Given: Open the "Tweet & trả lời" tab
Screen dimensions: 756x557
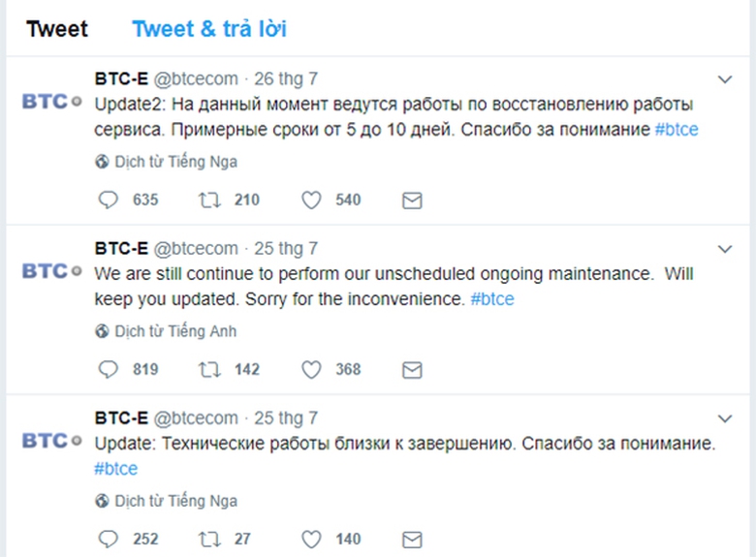Looking at the screenshot, I should (209, 29).
